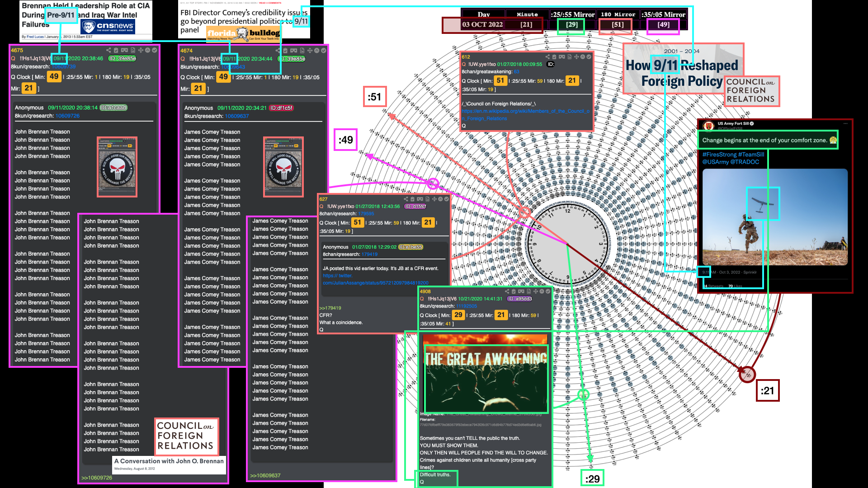Click the goggles icon on post 627
Viewport: 868px width, 488px height.
pyautogui.click(x=420, y=199)
